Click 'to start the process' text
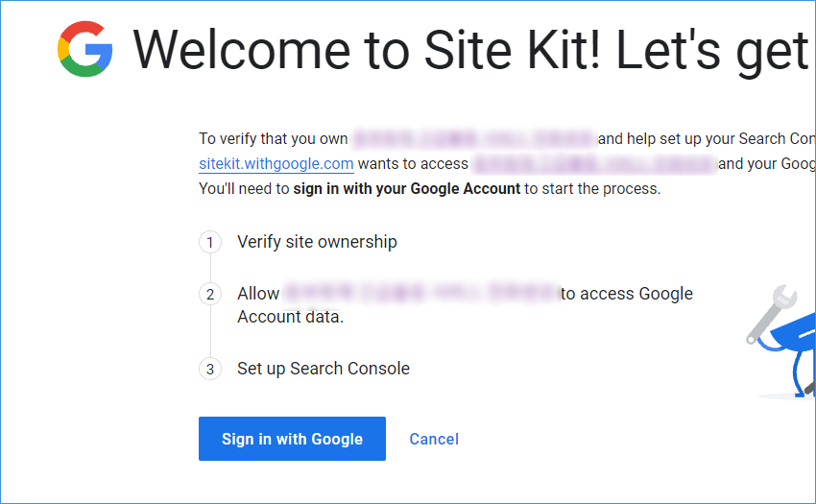 (x=592, y=188)
